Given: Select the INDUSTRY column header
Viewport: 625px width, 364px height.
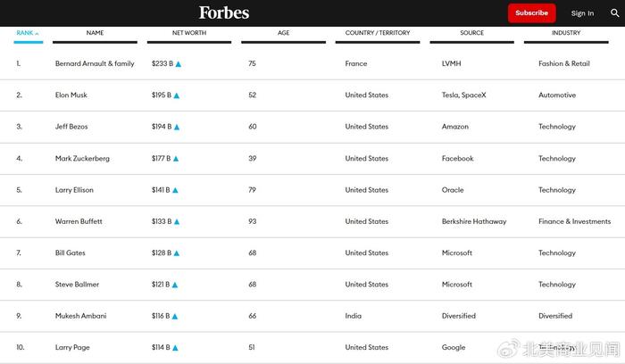Looking at the screenshot, I should [x=566, y=33].
